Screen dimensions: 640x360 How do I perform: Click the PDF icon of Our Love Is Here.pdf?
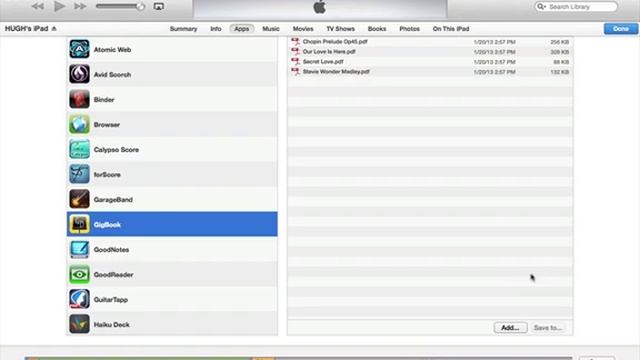click(x=295, y=51)
